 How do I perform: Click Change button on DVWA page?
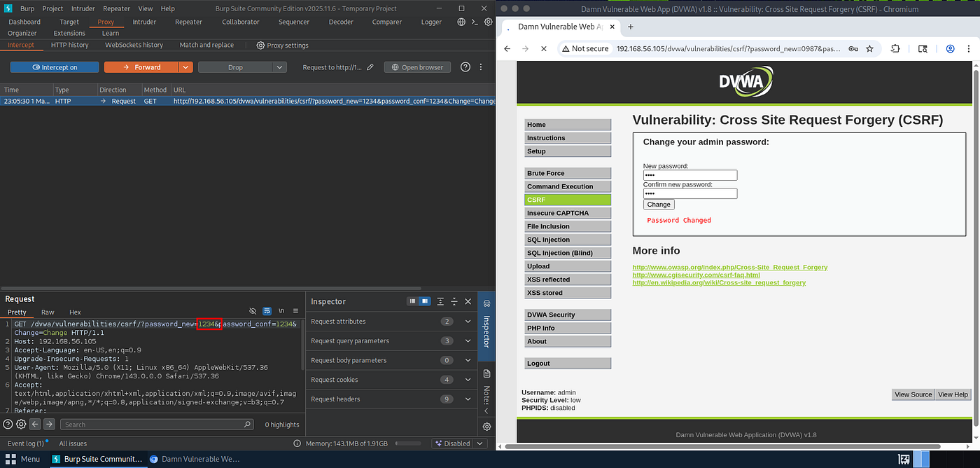pos(659,205)
